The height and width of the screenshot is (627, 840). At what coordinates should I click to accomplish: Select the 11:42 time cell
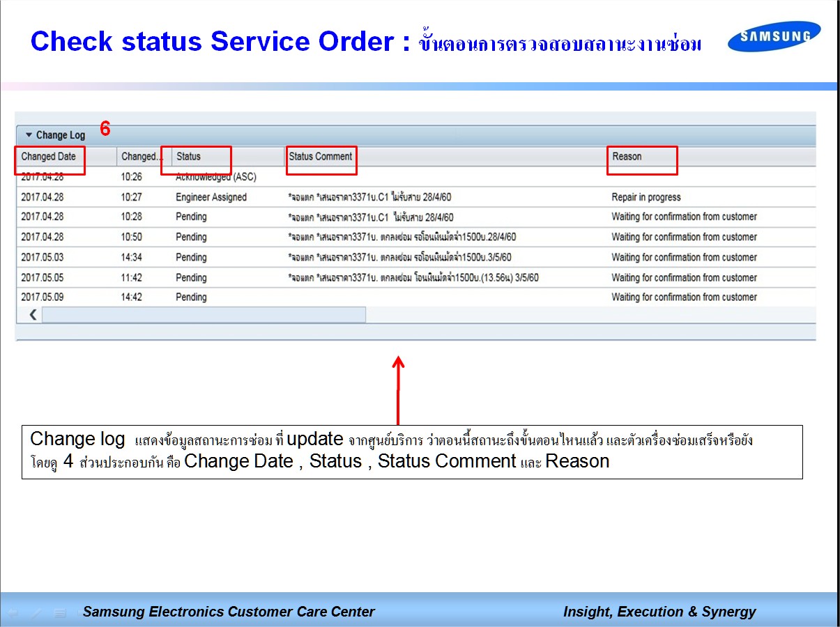point(131,277)
